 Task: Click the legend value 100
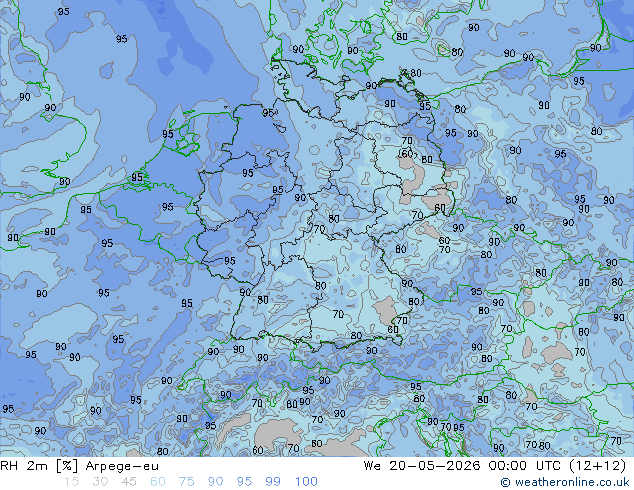click(x=306, y=482)
